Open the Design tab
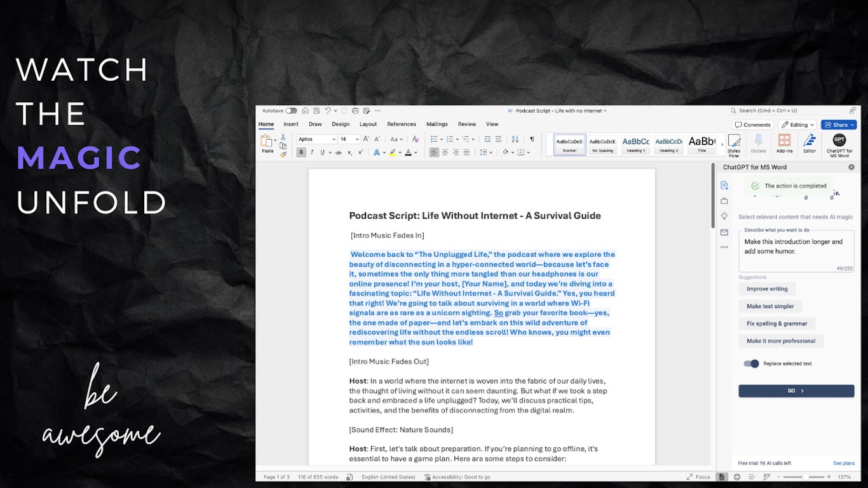Image resolution: width=868 pixels, height=488 pixels. [x=341, y=125]
